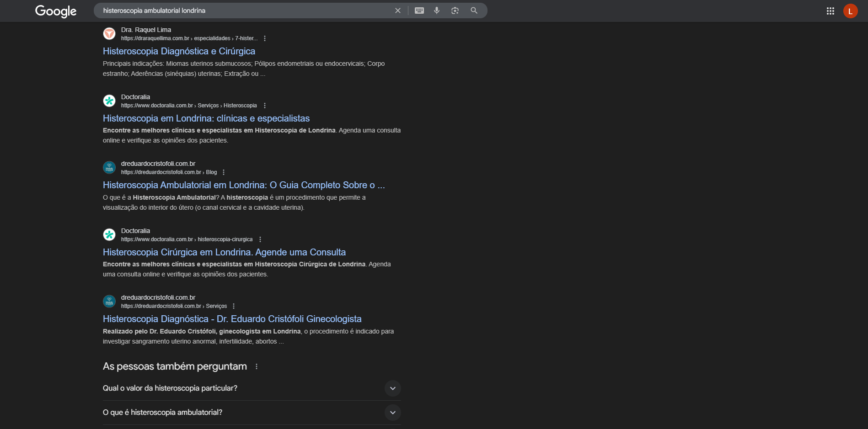Click the Google logo
The height and width of the screenshot is (429, 868).
point(56,11)
